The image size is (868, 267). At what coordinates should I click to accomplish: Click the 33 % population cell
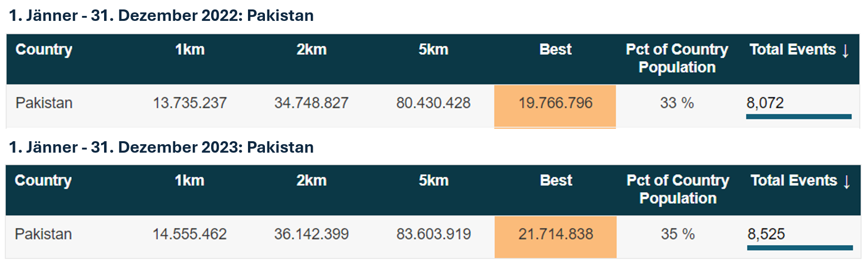tap(677, 103)
